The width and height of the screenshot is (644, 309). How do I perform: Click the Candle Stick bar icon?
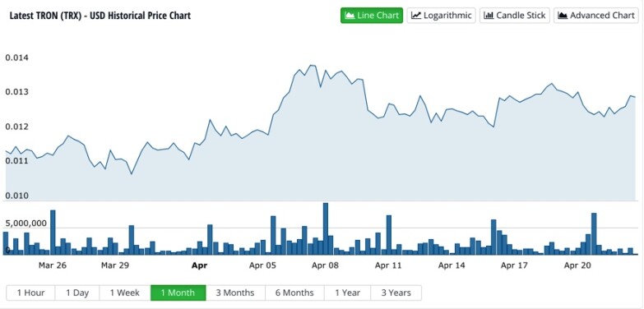(x=489, y=16)
